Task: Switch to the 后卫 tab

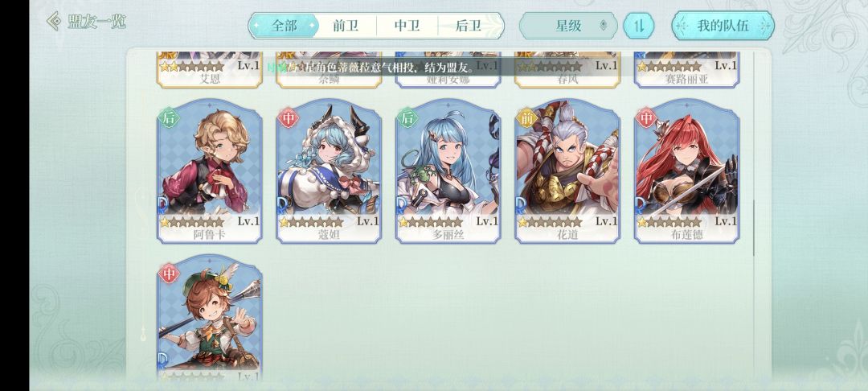Action: 469,26
